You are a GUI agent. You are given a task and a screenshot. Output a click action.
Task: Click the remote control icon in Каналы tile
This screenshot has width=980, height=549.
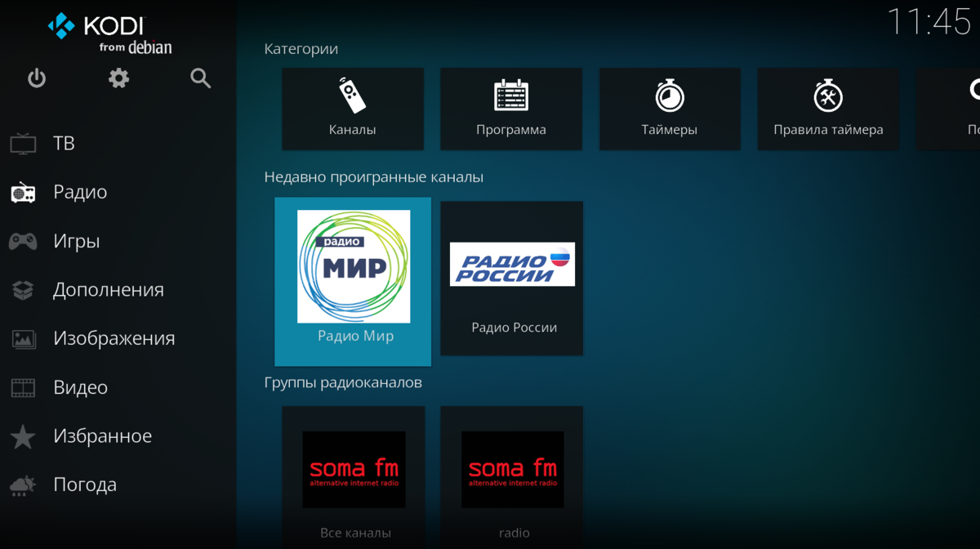[x=352, y=95]
